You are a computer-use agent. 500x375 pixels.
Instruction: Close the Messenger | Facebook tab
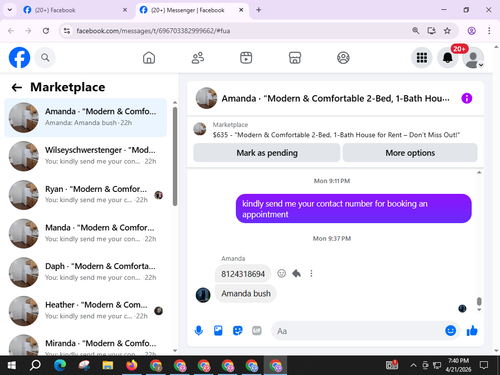(x=241, y=10)
